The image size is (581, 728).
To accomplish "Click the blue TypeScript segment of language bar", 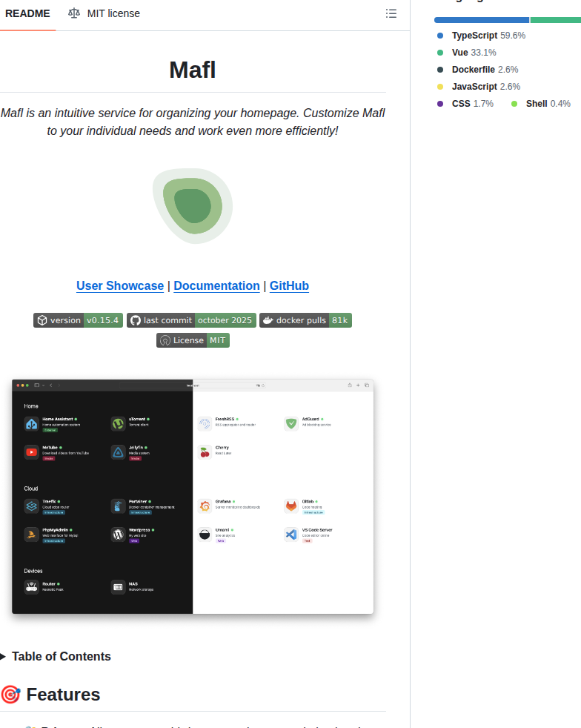I will click(x=482, y=20).
